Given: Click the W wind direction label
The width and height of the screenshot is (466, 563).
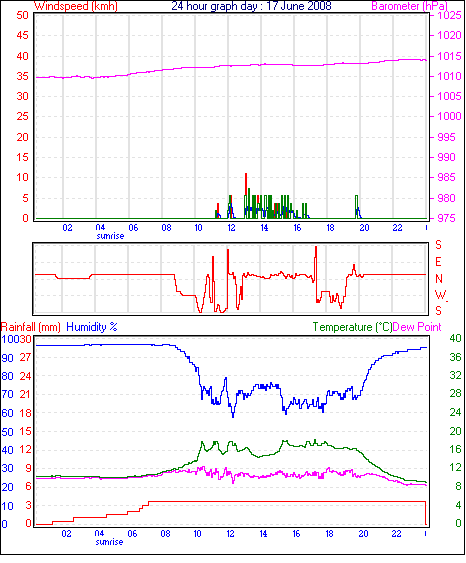Looking at the screenshot, I should [440, 295].
